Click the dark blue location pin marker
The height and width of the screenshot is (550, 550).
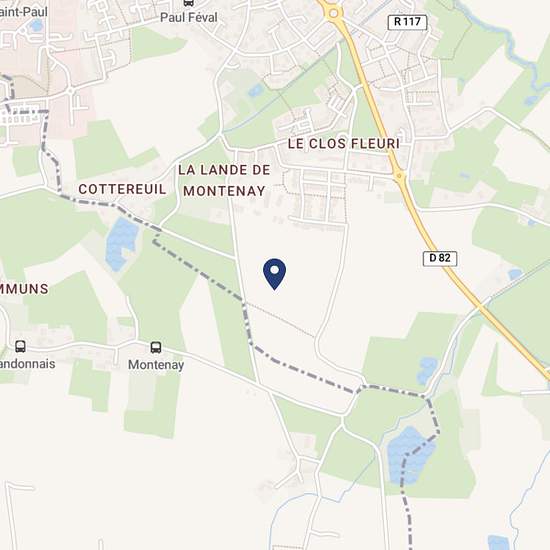275,274
